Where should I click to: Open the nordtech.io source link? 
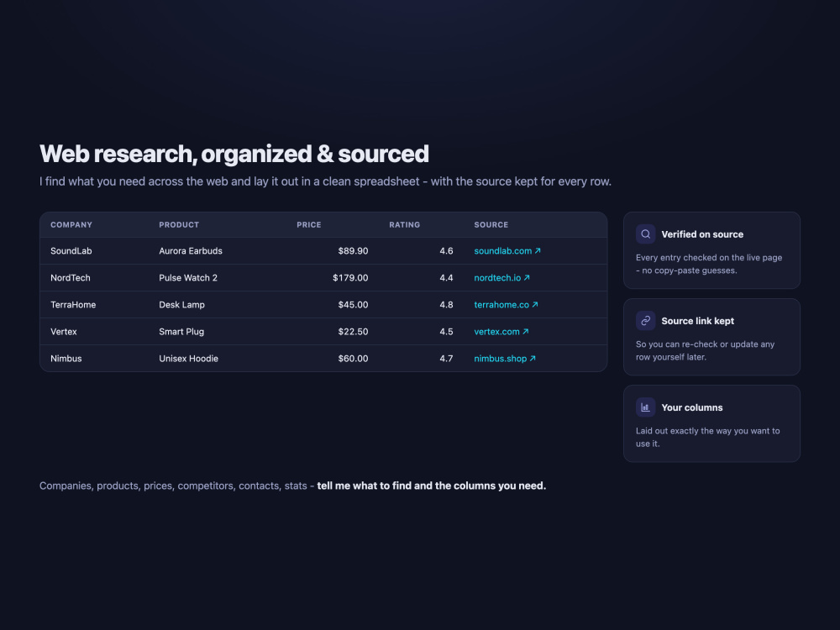(502, 277)
